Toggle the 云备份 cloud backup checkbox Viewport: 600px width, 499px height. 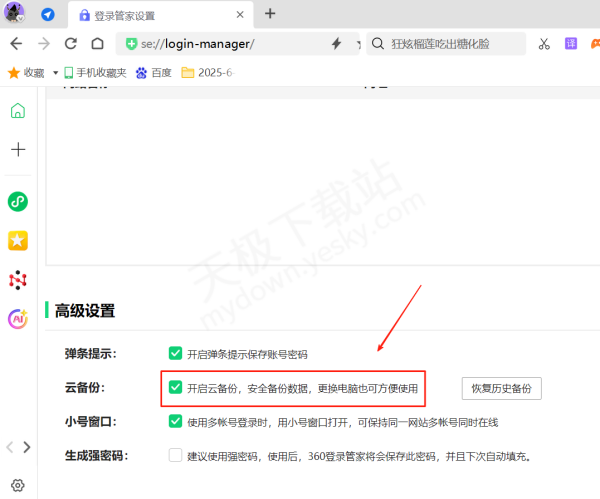click(x=175, y=387)
